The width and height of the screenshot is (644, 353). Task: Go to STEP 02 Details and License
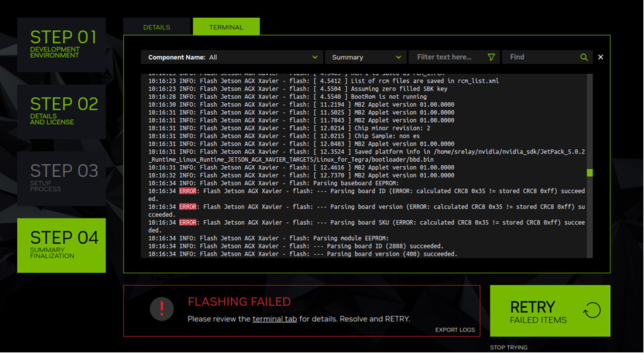[x=61, y=112]
